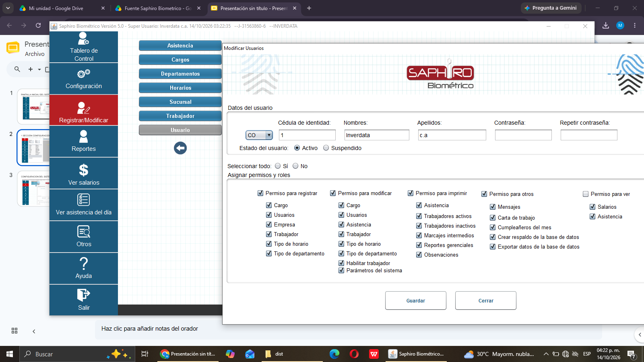The height and width of the screenshot is (362, 644).
Task: Expand the Slides new-slide dropdown arrow
Action: point(39,70)
